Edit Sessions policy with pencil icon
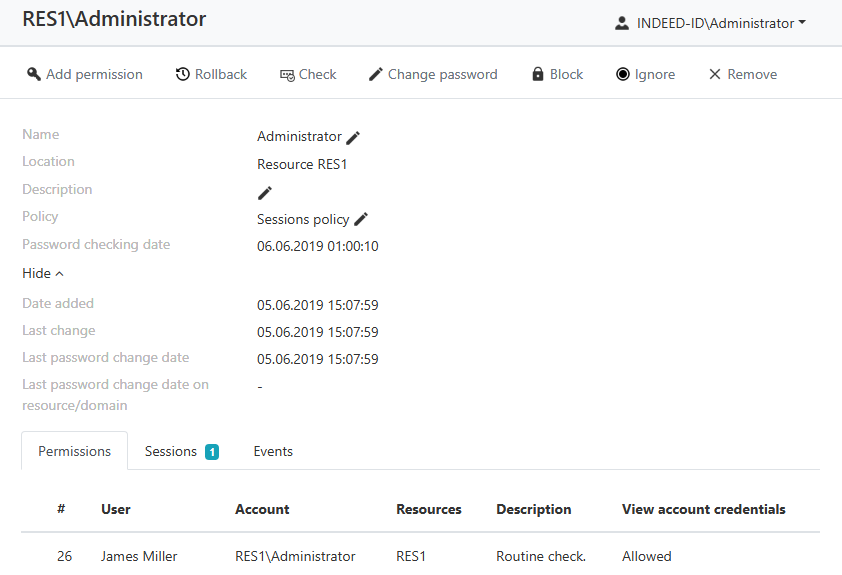842x575 pixels. [x=361, y=220]
